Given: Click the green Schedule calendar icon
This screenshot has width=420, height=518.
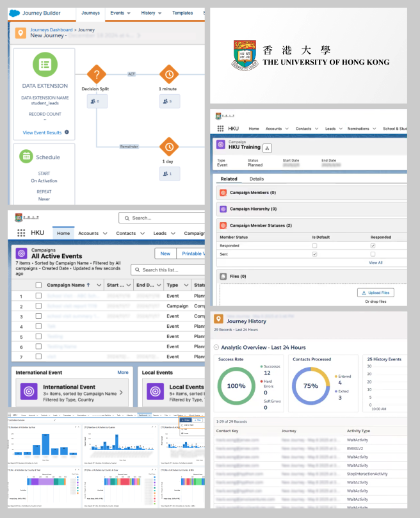Looking at the screenshot, I should click(26, 157).
